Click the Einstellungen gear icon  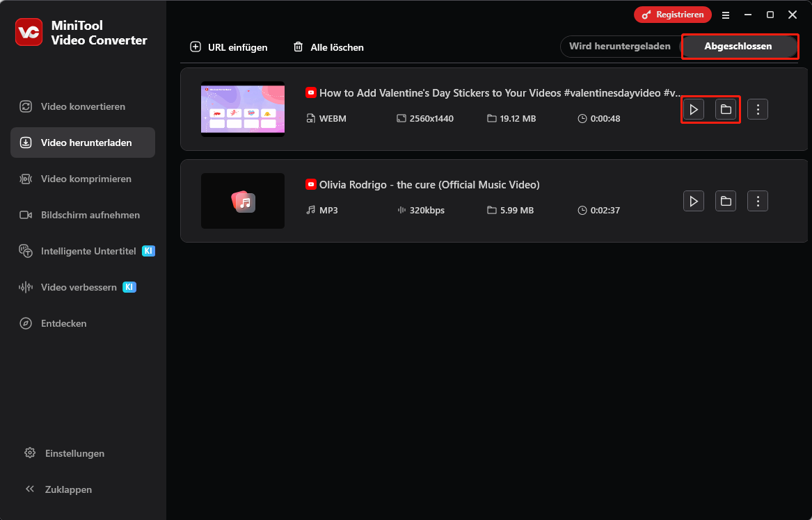coord(30,453)
